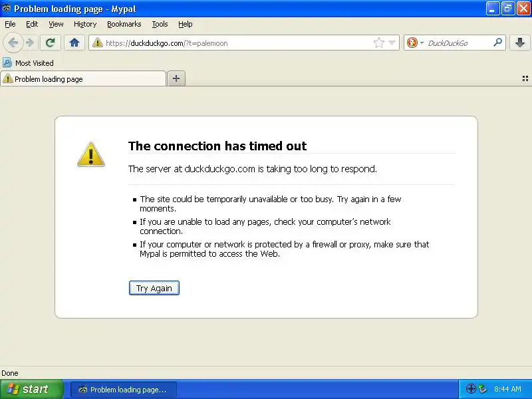This screenshot has width=532, height=399.
Task: Restore down the Mypal window
Action: [508, 9]
